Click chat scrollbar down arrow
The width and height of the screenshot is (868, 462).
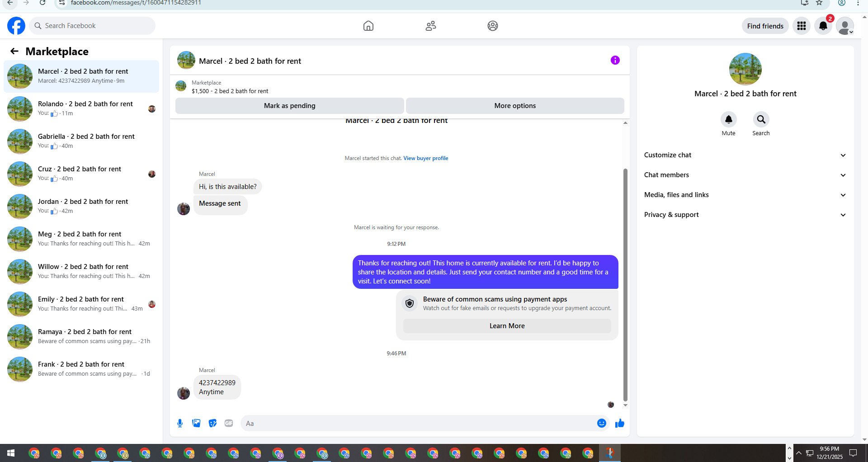(625, 405)
